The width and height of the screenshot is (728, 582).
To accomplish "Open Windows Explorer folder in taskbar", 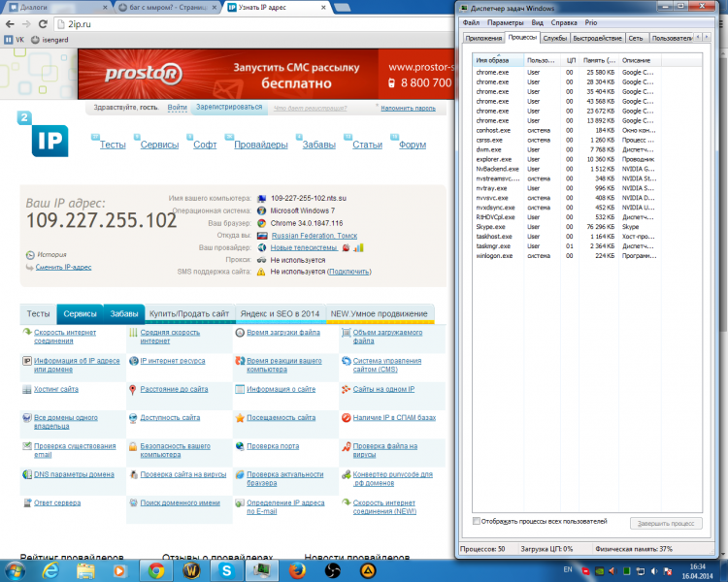I will (x=85, y=570).
